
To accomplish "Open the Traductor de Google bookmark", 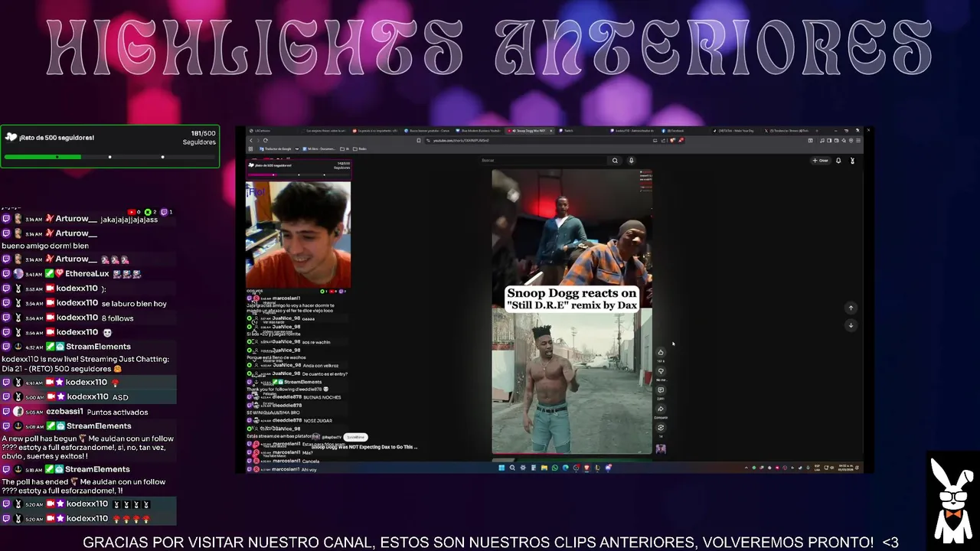I will click(276, 148).
